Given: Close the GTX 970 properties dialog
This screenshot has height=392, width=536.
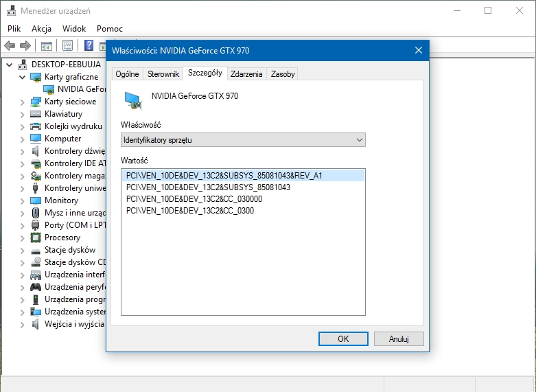Looking at the screenshot, I should pyautogui.click(x=419, y=51).
